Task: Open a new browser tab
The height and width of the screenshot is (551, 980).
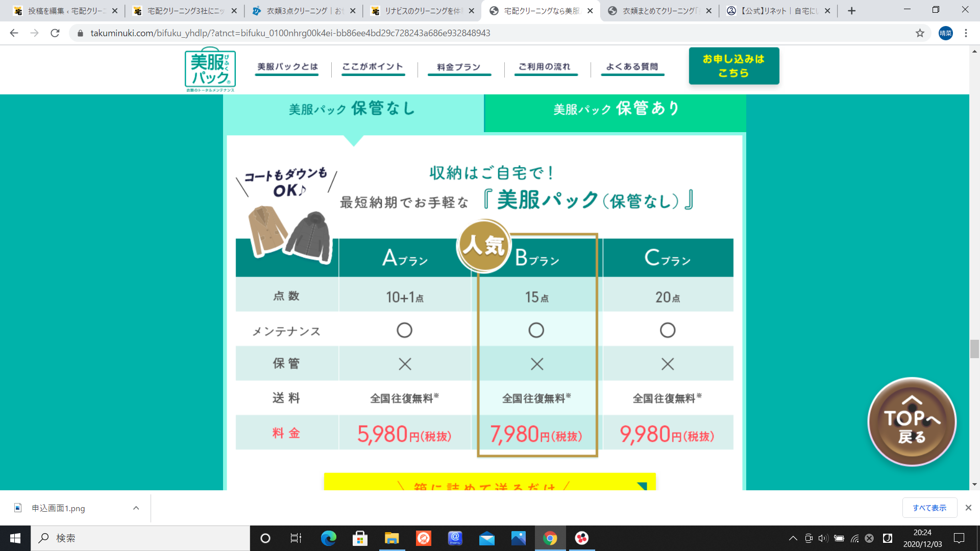Action: [851, 11]
